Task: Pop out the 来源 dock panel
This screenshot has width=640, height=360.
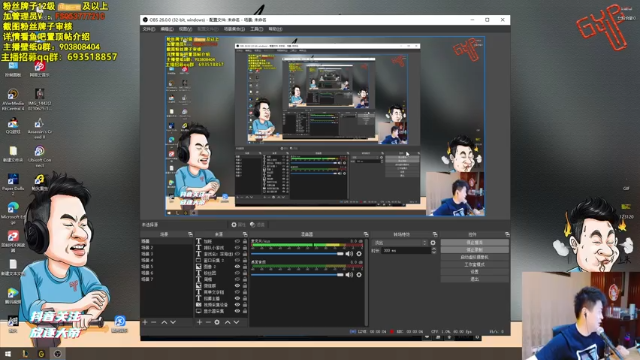Action: [x=245, y=234]
